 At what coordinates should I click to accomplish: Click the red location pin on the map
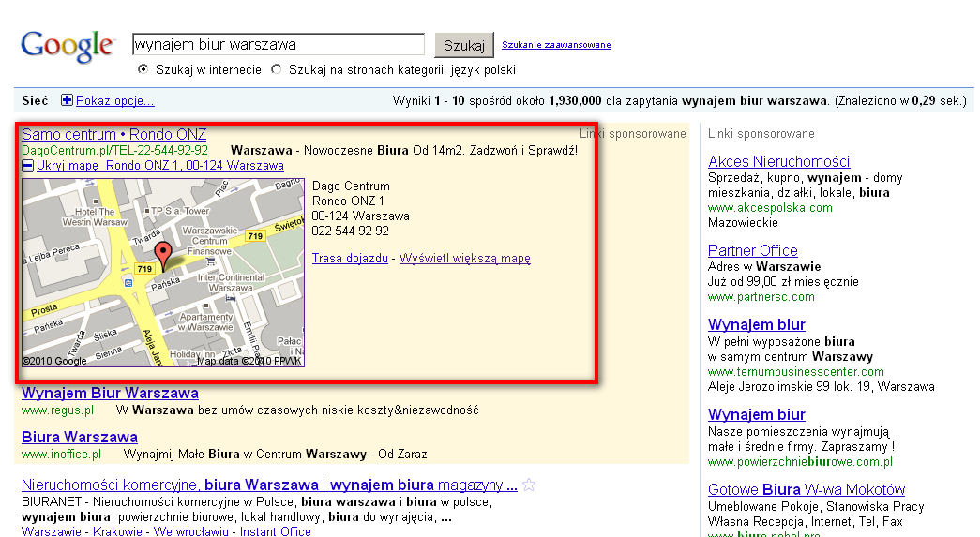click(x=163, y=256)
